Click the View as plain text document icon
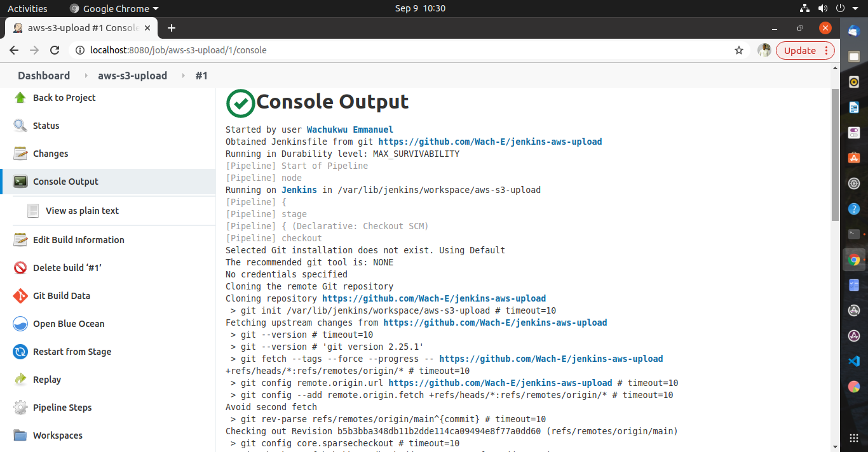Image resolution: width=868 pixels, height=452 pixels. [33, 211]
